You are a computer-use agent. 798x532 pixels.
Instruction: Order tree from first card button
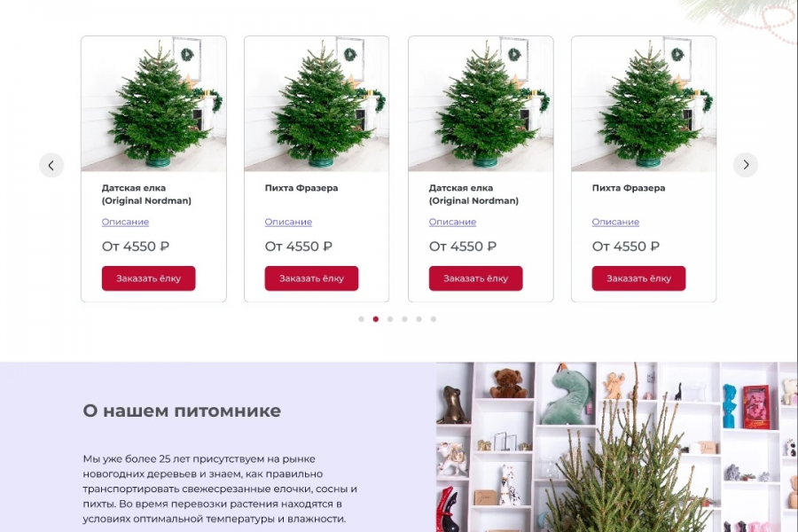pyautogui.click(x=149, y=278)
